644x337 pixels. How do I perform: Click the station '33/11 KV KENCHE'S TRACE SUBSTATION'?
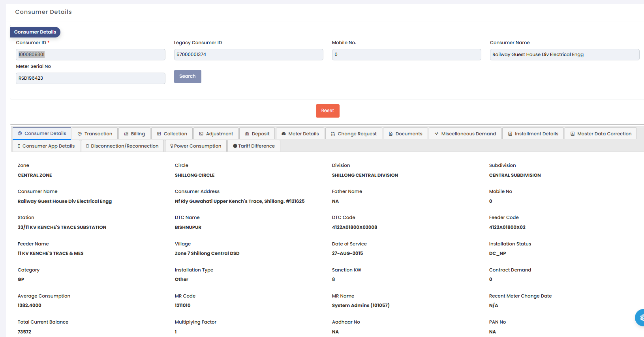(62, 227)
